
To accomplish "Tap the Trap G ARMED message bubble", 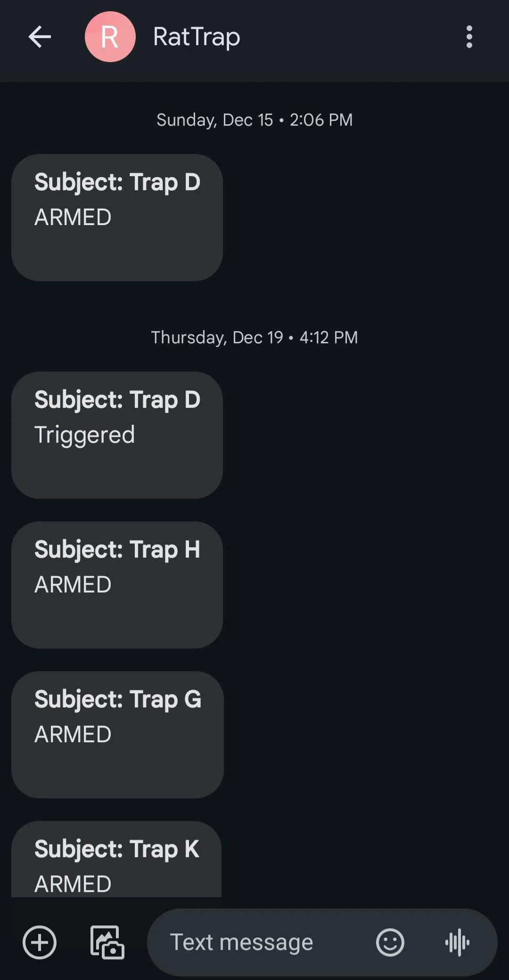I will [117, 735].
